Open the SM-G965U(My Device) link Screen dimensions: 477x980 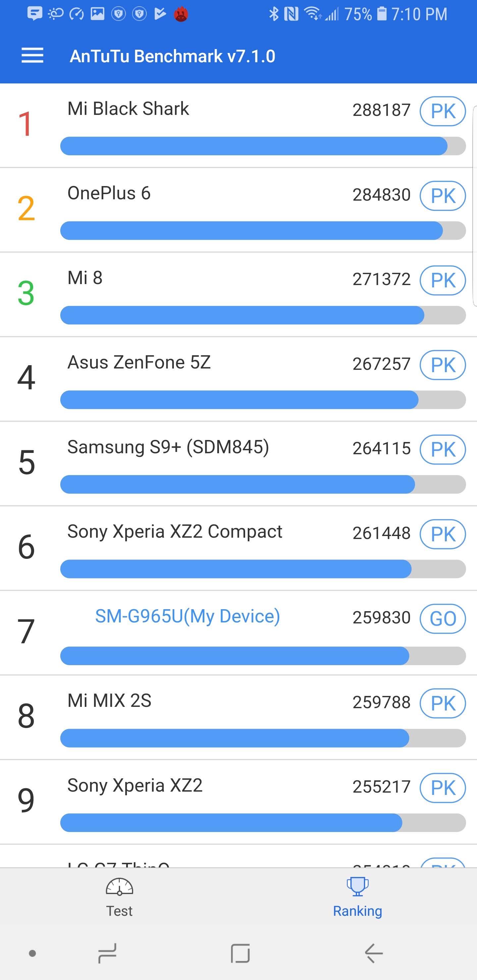pos(187,616)
